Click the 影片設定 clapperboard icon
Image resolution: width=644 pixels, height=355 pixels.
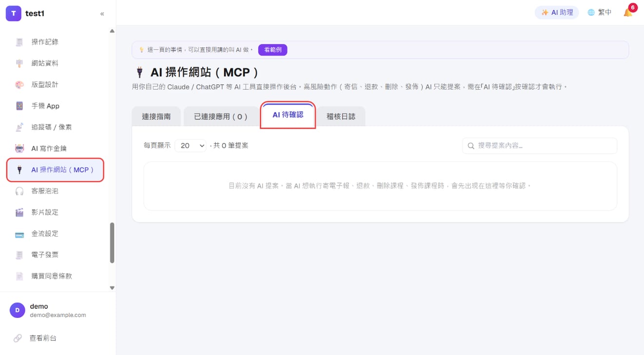pyautogui.click(x=19, y=212)
